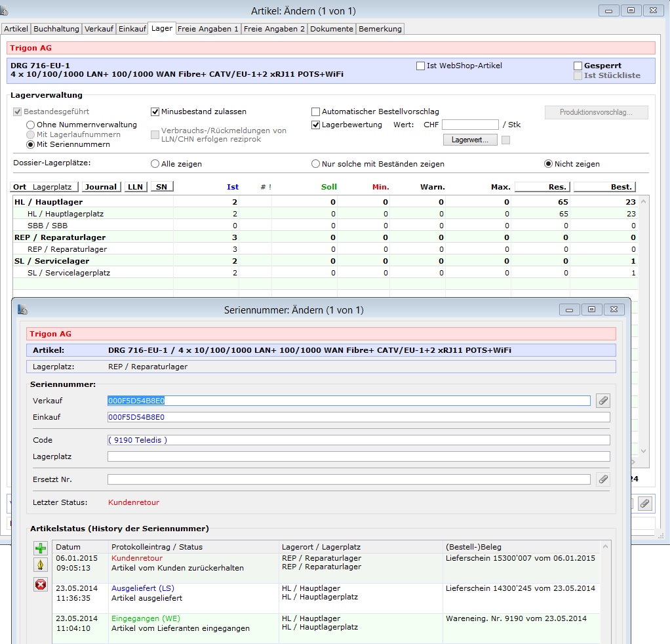Image resolution: width=670 pixels, height=644 pixels.
Task: Choose Ohne Nummernverwaltung radio button
Action: click(30, 125)
